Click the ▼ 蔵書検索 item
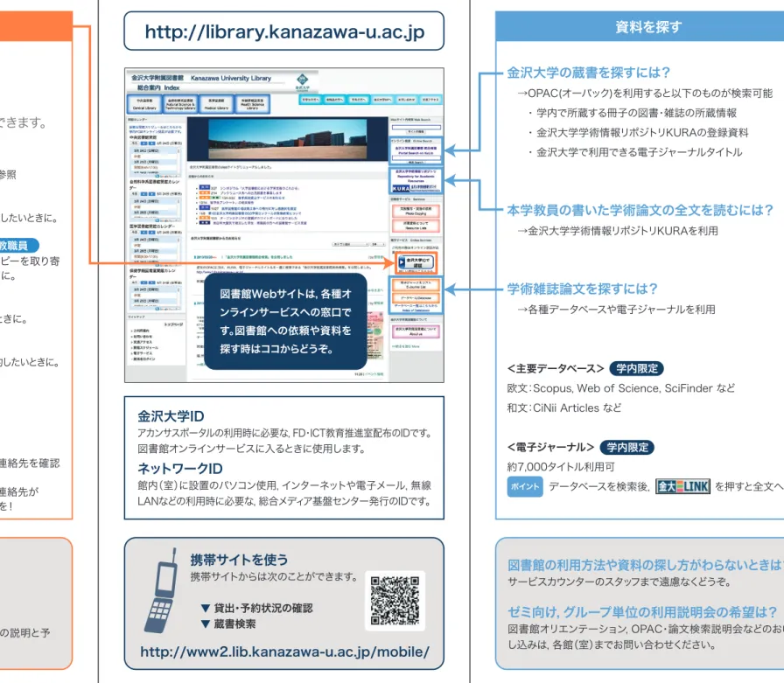Viewport: 784px width, 683px height. [228, 624]
